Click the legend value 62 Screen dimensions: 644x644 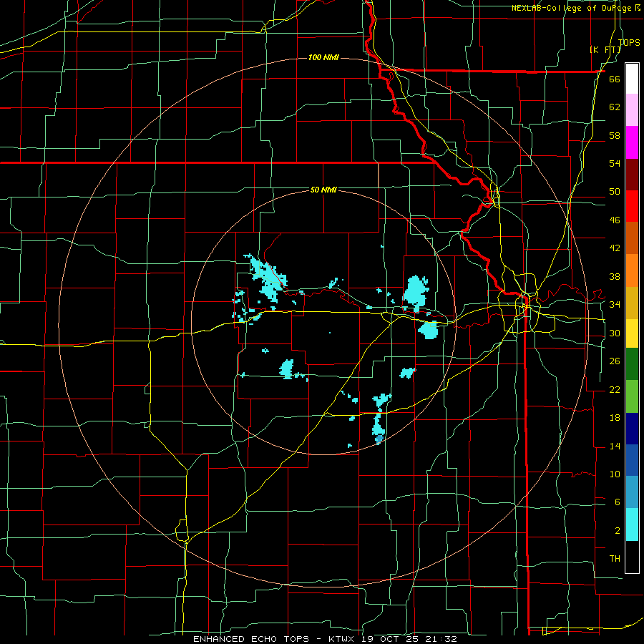(615, 107)
